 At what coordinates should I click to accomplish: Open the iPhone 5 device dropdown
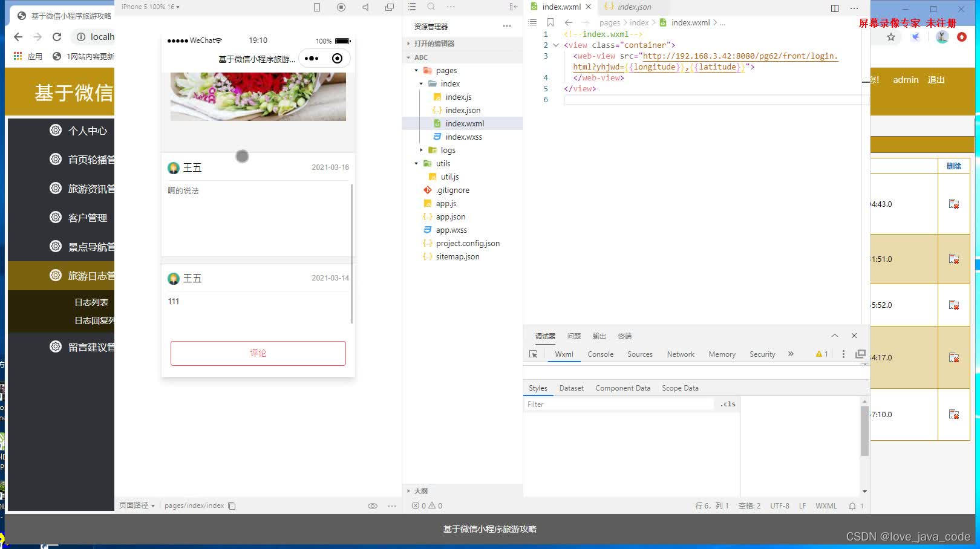click(151, 7)
